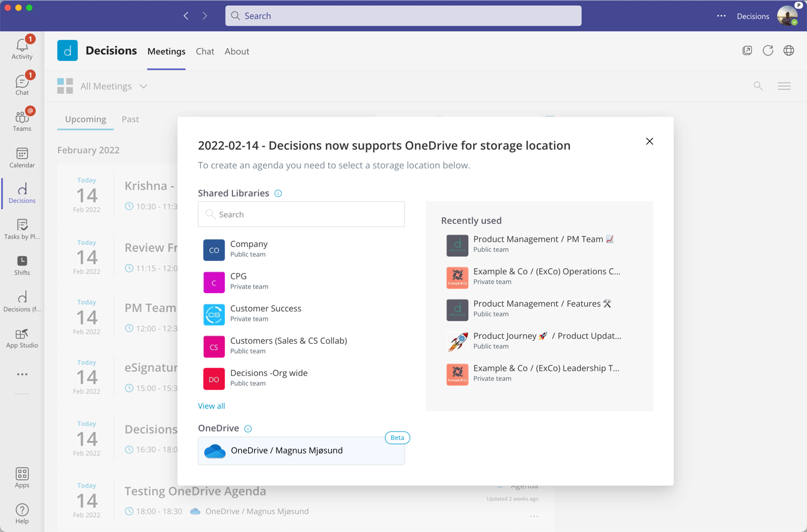The height and width of the screenshot is (532, 807).
Task: Click the Decisions app logo
Action: 67,51
